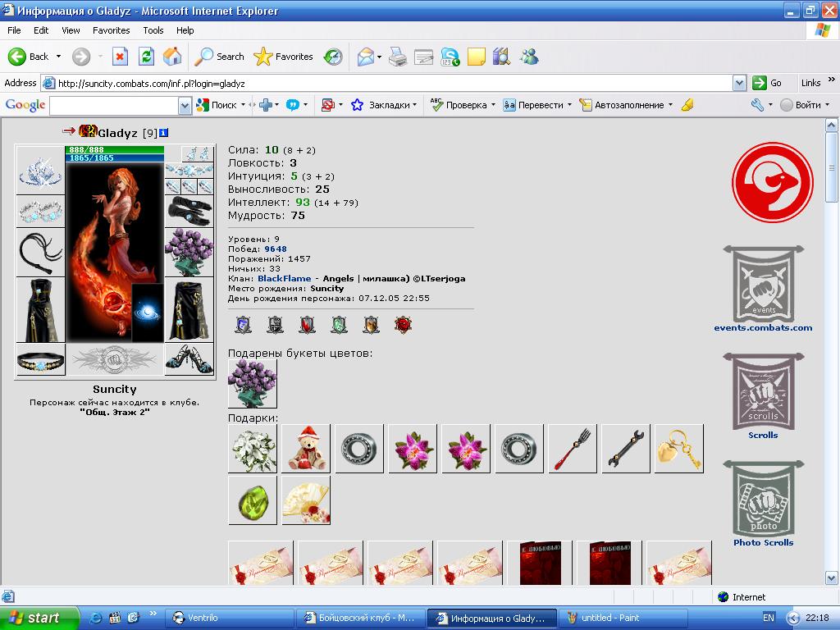Image resolution: width=840 pixels, height=630 pixels.
Task: Click the Войти sign-in button
Action: [x=804, y=105]
